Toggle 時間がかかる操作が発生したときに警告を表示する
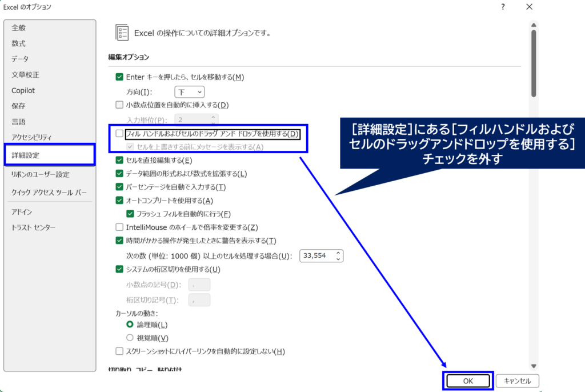 coord(119,241)
